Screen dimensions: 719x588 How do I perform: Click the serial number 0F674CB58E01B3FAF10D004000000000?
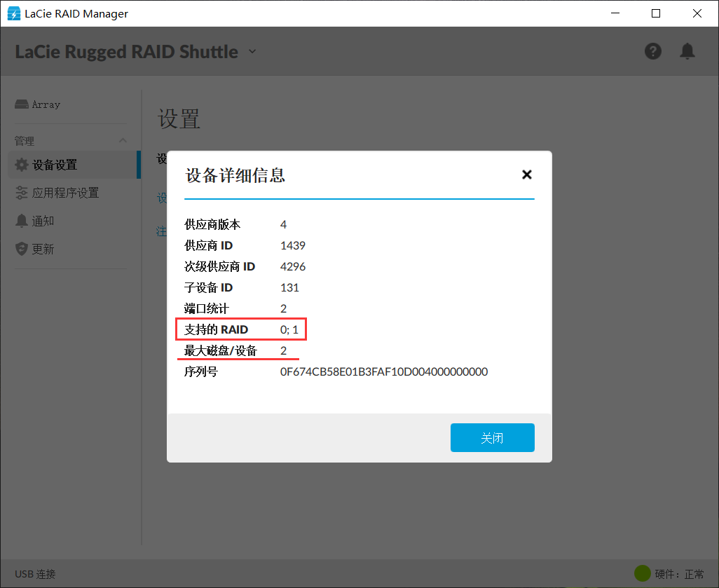point(384,371)
